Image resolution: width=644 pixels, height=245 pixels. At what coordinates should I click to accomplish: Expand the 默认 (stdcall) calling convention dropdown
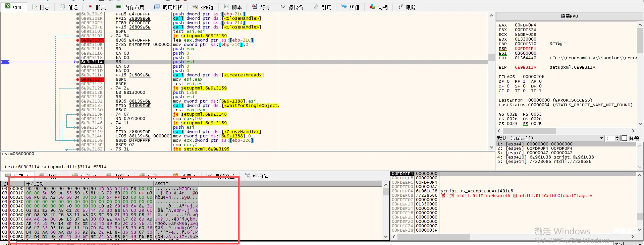(x=601, y=138)
